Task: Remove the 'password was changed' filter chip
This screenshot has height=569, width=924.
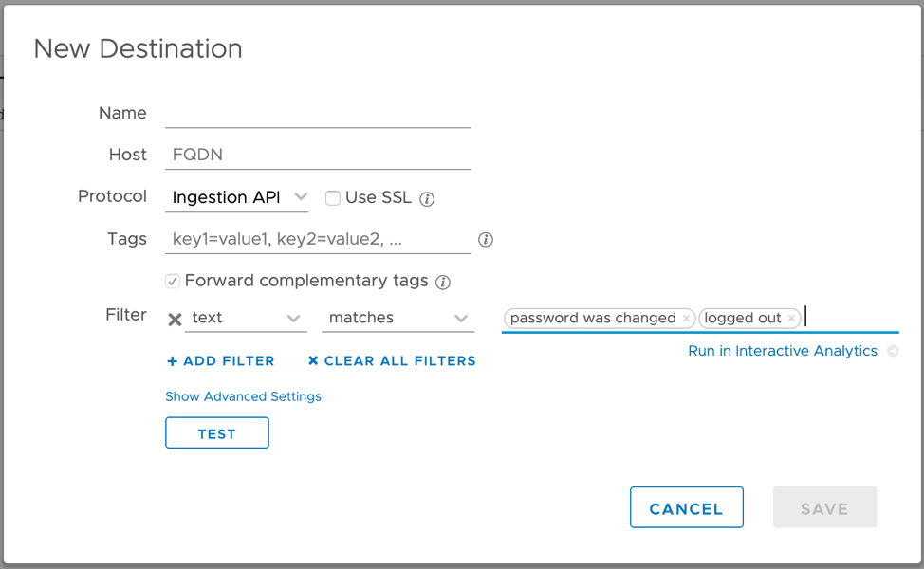Action: (x=686, y=319)
